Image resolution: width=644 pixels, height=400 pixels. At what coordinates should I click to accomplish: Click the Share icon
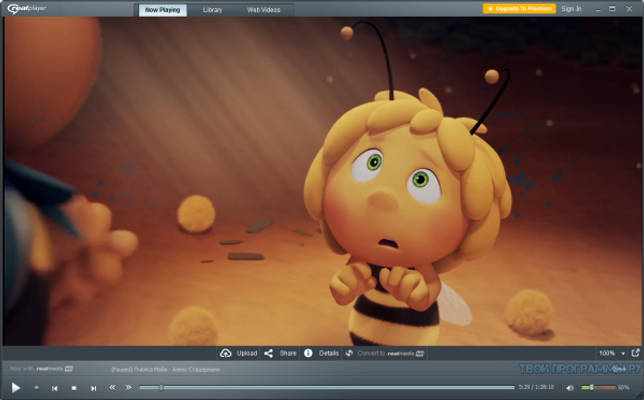pos(269,353)
